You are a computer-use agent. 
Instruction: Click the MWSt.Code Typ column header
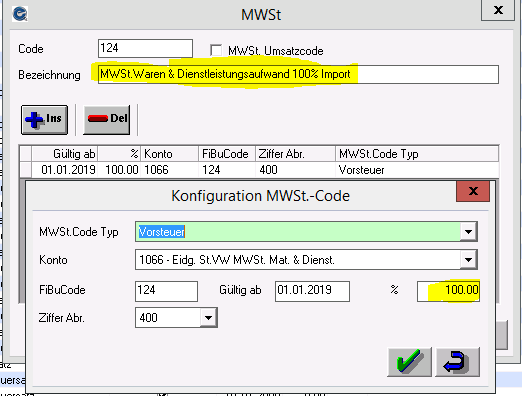(417, 154)
